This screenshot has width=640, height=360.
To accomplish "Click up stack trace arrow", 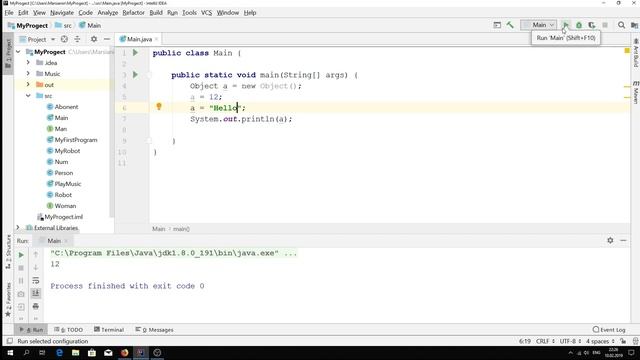I will [x=36, y=255].
